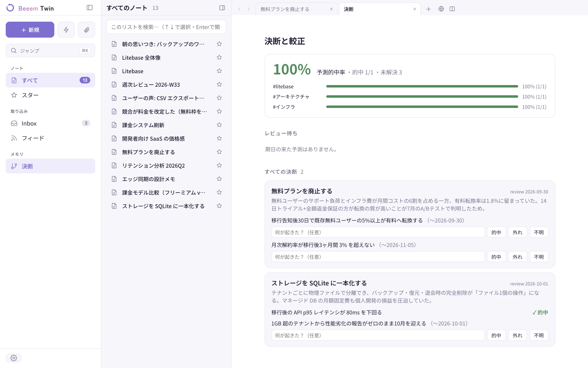Click the attachment paperclip icon
Image resolution: width=588 pixels, height=368 pixels.
point(87,30)
